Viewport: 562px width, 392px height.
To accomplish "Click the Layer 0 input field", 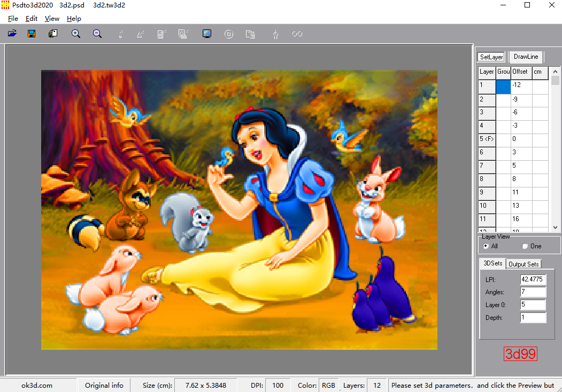I will point(533,304).
